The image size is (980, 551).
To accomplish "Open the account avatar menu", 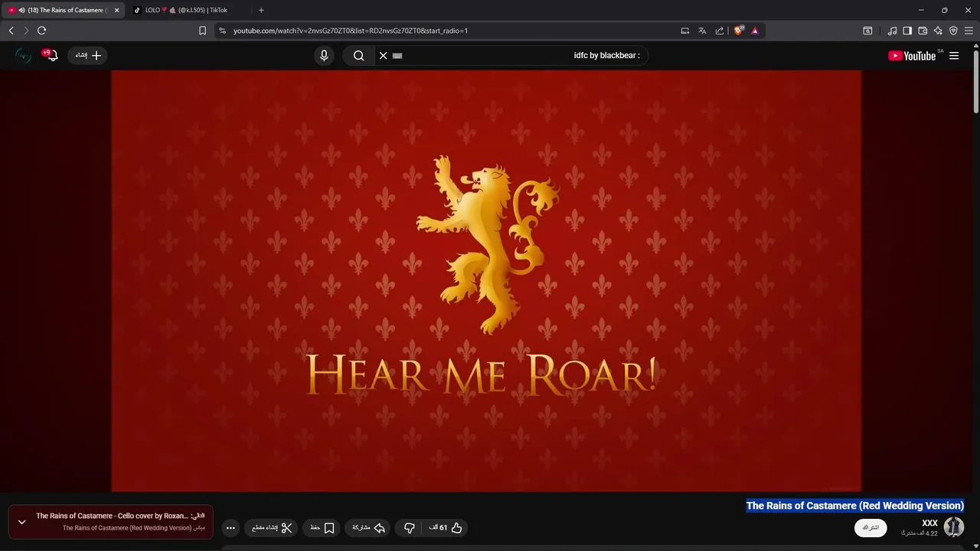I will (23, 55).
